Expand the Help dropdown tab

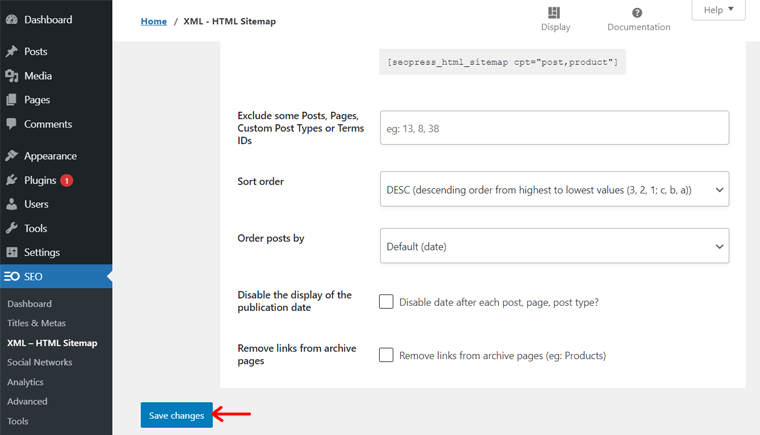[x=718, y=10]
